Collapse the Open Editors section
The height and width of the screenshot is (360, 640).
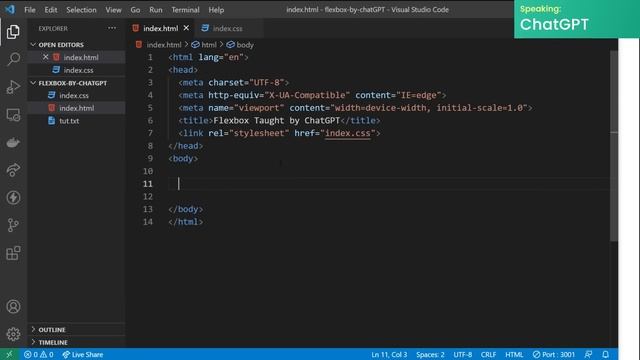[x=76, y=44]
